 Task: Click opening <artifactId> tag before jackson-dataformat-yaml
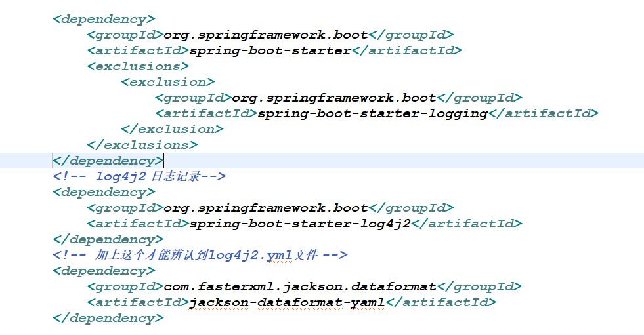138,303
